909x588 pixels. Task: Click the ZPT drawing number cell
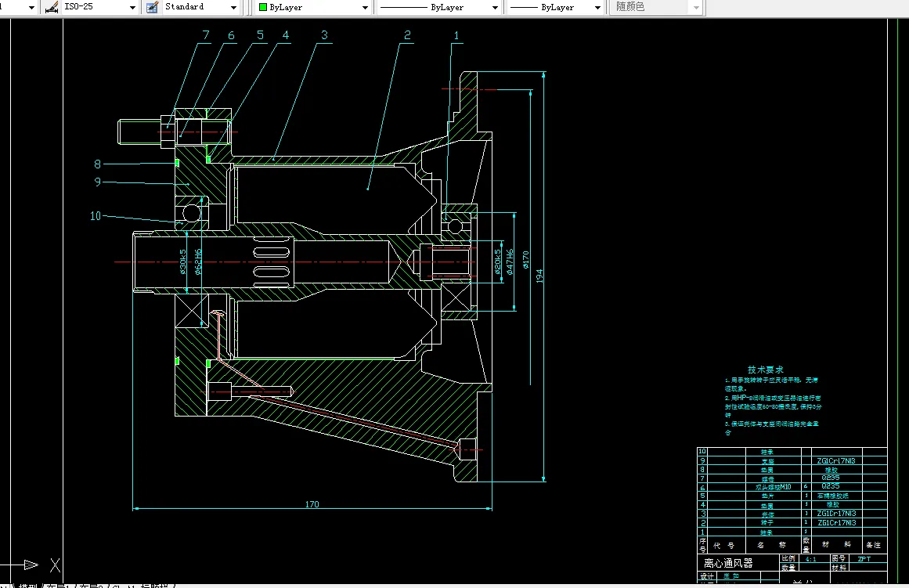(864, 559)
